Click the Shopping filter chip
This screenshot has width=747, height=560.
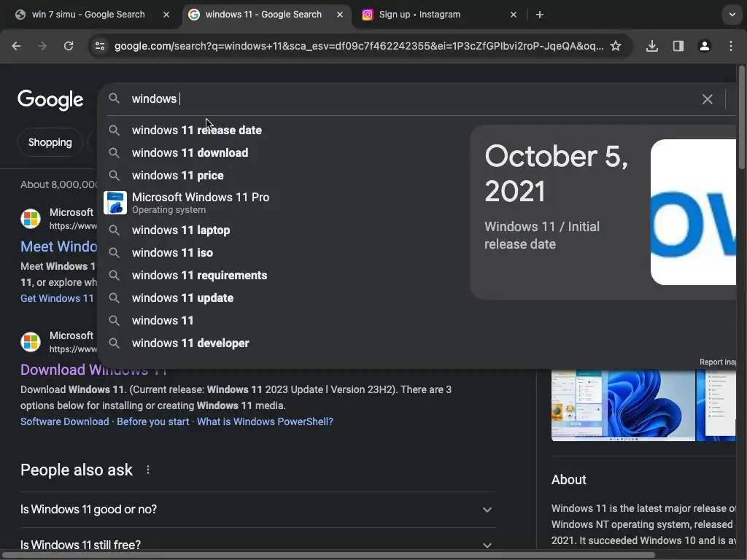[50, 142]
